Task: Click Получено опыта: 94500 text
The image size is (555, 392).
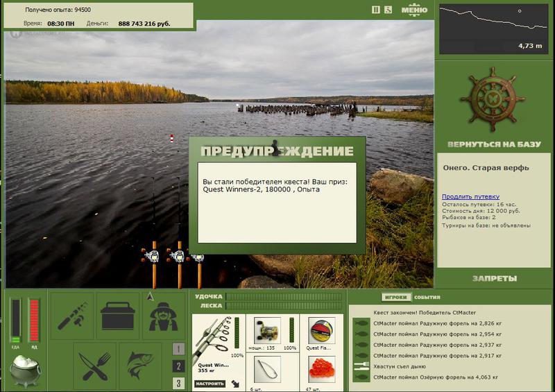Action: [x=58, y=10]
